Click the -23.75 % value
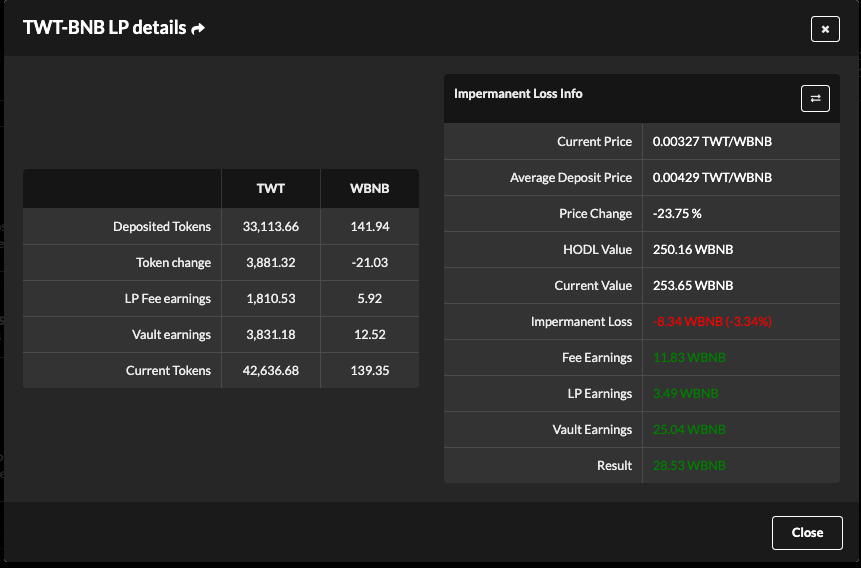This screenshot has width=861, height=568. pos(677,214)
